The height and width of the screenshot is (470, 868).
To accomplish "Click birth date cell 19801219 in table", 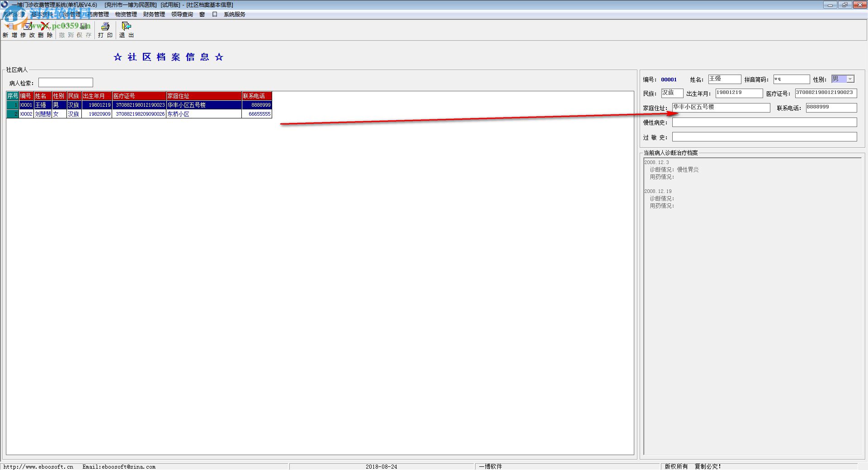I will point(97,105).
